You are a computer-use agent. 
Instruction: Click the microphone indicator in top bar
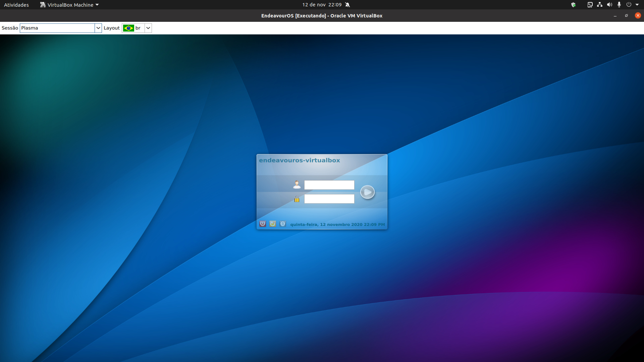point(619,5)
